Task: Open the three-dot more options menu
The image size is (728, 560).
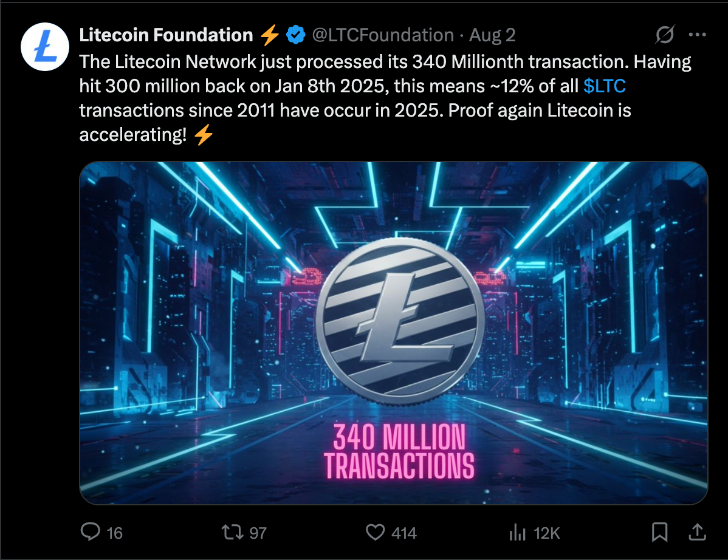Action: (698, 35)
